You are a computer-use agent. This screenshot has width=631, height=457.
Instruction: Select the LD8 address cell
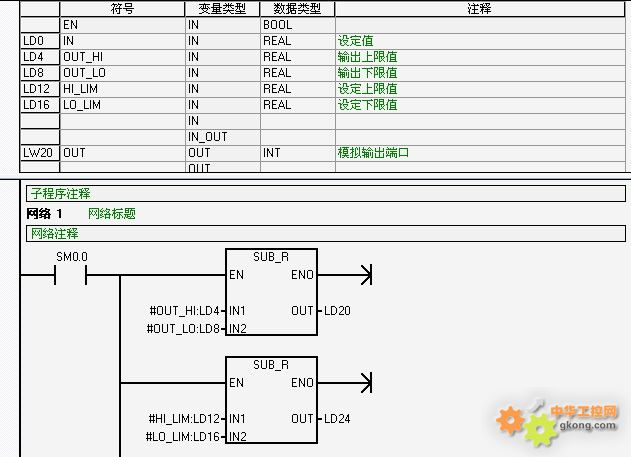click(x=39, y=73)
